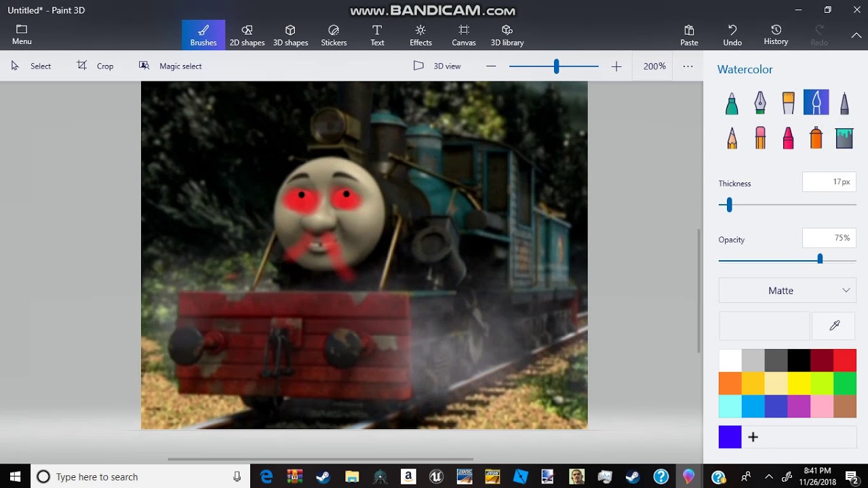Open the 2D shapes tab
Image resolution: width=868 pixels, height=488 pixels.
247,35
